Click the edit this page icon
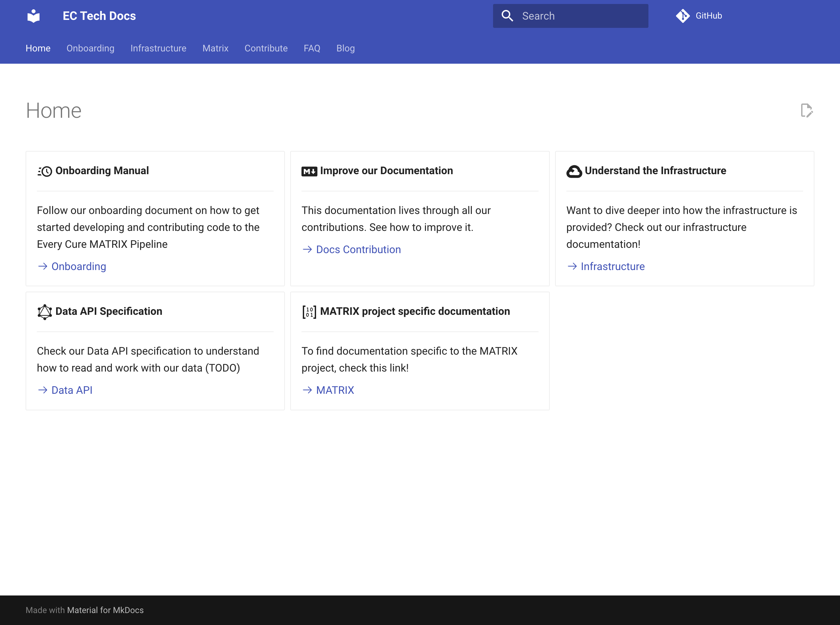The height and width of the screenshot is (625, 840). 806,110
